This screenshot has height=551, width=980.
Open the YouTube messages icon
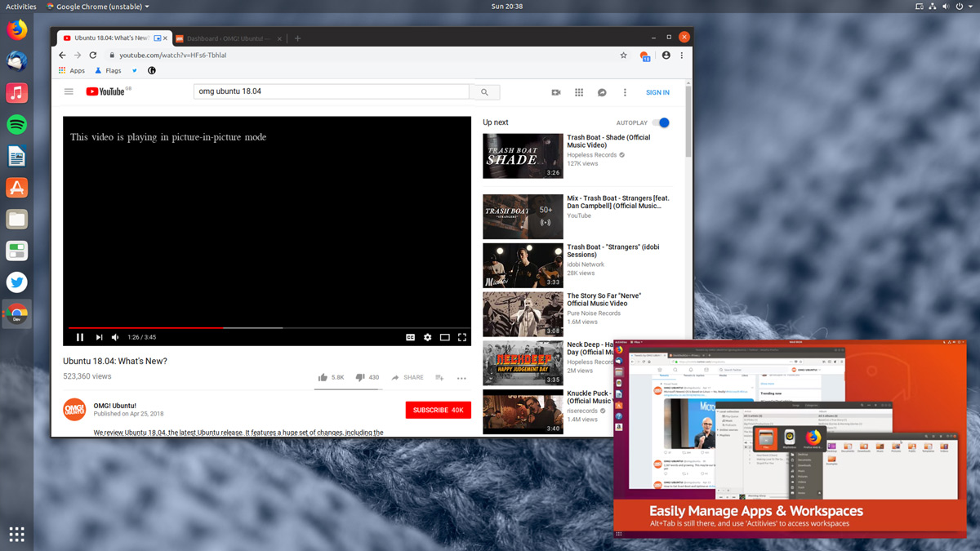coord(602,92)
